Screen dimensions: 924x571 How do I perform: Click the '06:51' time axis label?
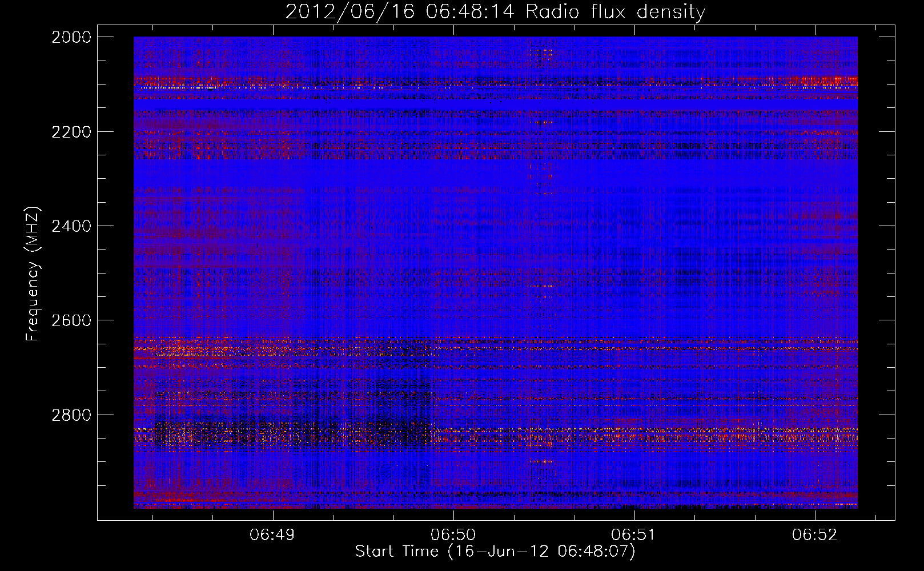[634, 535]
